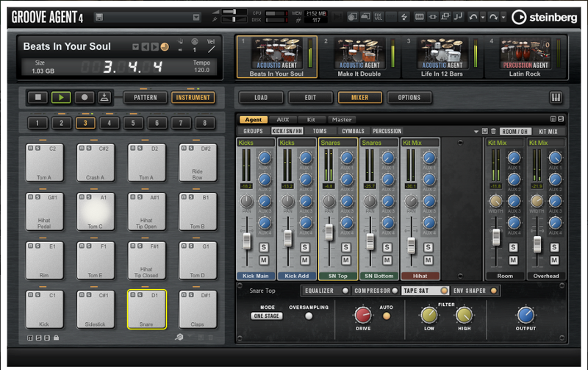The height and width of the screenshot is (370, 588).
Task: Trigger the Crash A pad C#2
Action: [96, 163]
